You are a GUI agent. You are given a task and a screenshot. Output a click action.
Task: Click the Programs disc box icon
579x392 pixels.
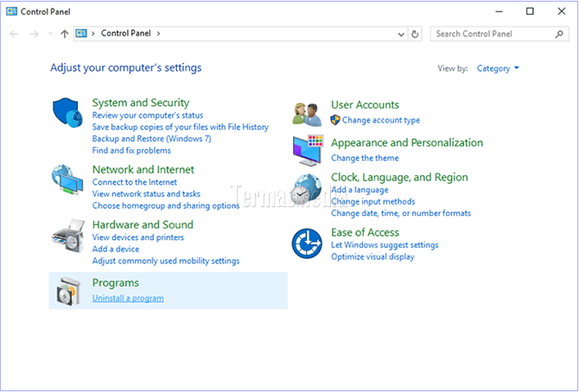click(68, 291)
